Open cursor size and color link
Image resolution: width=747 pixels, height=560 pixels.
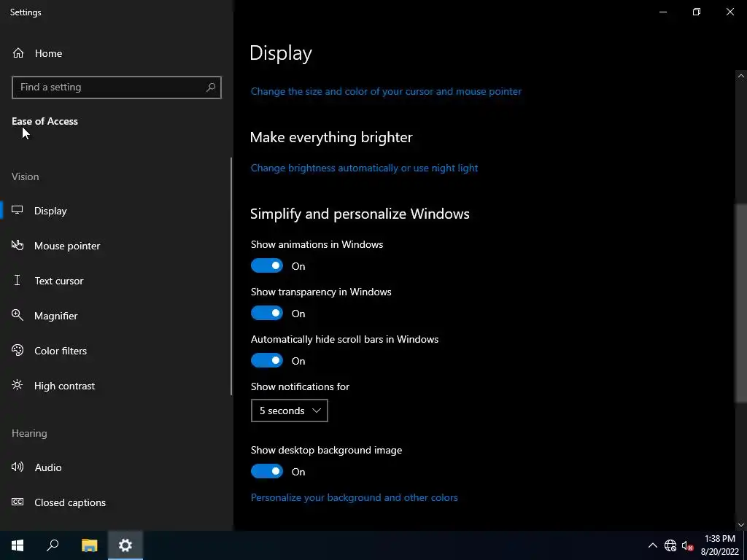pos(386,91)
